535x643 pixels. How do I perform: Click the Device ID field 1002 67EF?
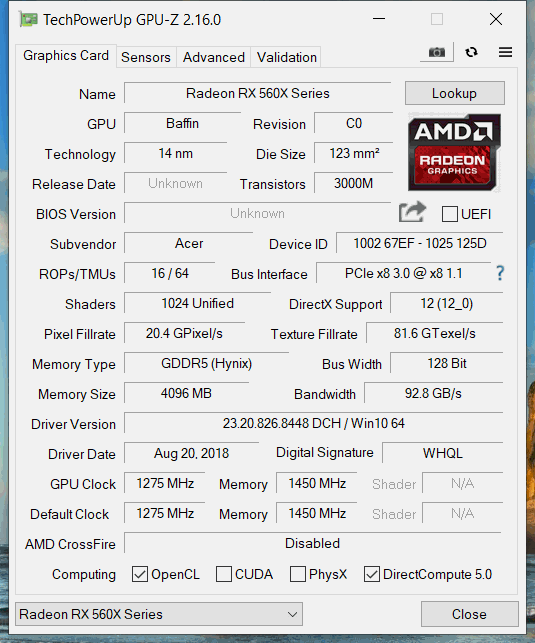tap(420, 243)
